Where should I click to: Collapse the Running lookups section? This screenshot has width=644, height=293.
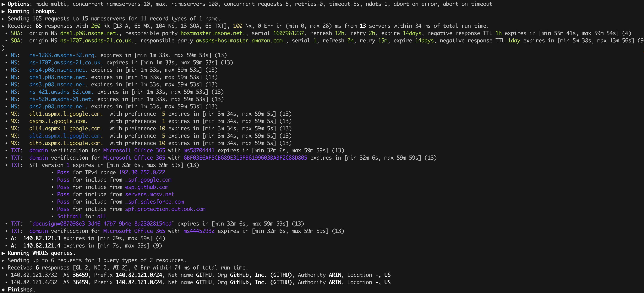3,11
